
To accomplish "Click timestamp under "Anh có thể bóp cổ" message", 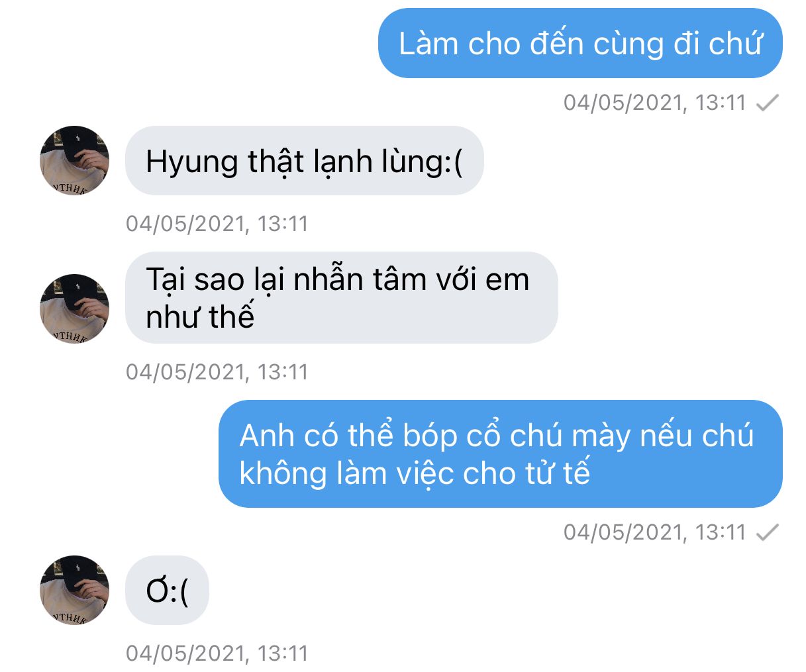I will coord(655,532).
